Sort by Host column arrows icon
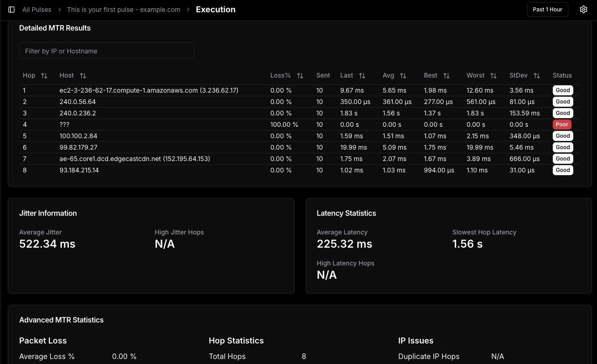This screenshot has height=364, width=597. click(x=83, y=76)
